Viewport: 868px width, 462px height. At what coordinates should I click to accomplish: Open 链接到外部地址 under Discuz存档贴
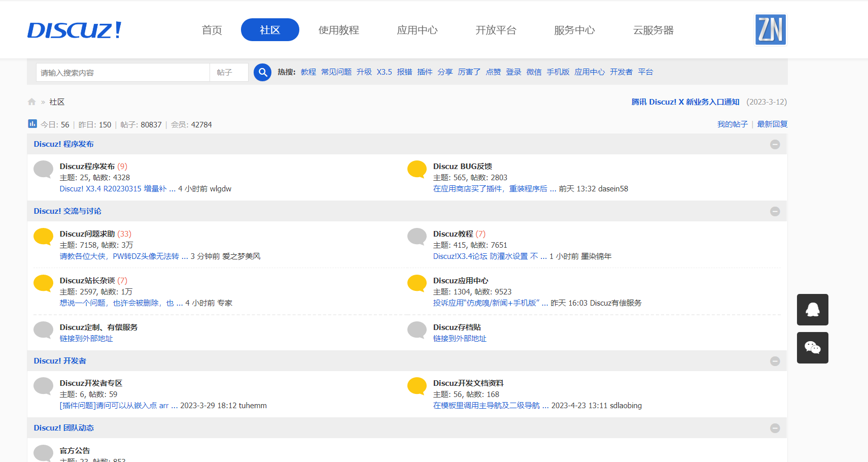[x=460, y=339]
